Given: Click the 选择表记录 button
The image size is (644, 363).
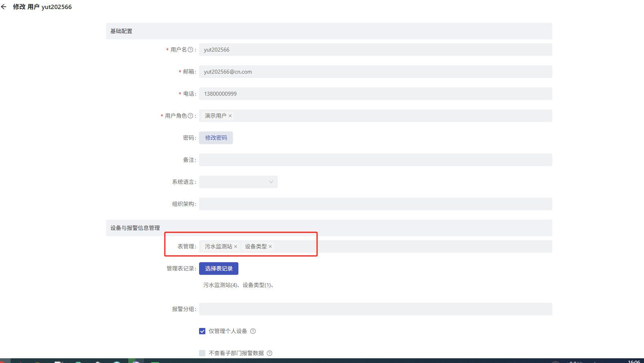Looking at the screenshot, I should pos(219,269).
